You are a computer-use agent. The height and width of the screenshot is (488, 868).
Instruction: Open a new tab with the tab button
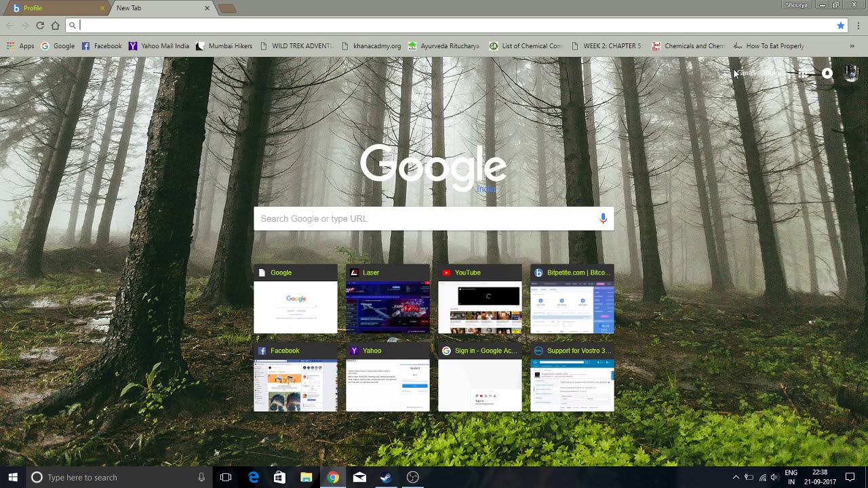[227, 8]
